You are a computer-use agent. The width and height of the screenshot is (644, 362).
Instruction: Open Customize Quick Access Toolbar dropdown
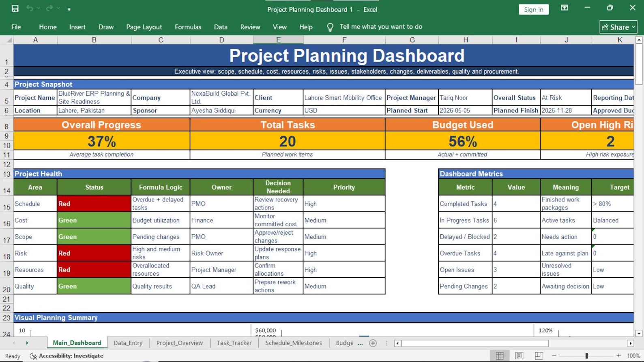point(69,9)
